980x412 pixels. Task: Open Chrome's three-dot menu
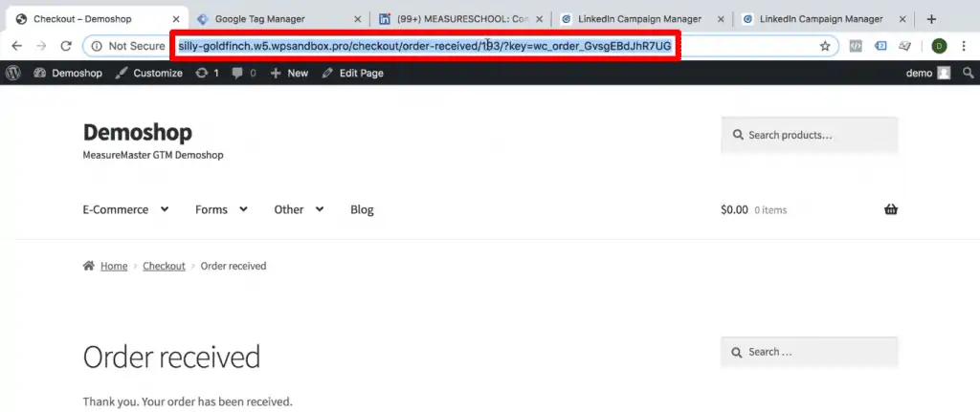pos(964,46)
